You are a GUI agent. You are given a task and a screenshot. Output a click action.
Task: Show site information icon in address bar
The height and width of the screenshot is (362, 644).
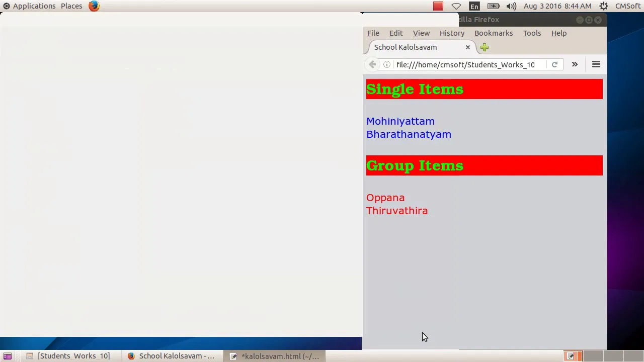point(386,64)
